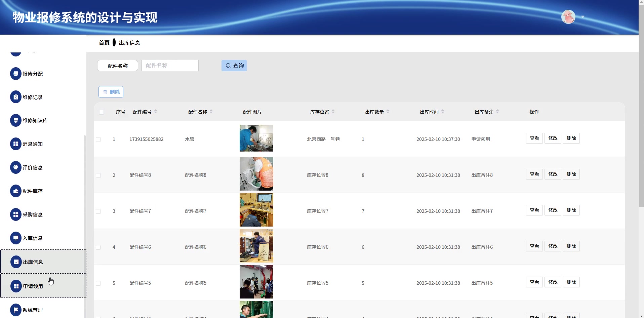
Task: Click the 报修分配 sidebar icon
Action: 15,74
